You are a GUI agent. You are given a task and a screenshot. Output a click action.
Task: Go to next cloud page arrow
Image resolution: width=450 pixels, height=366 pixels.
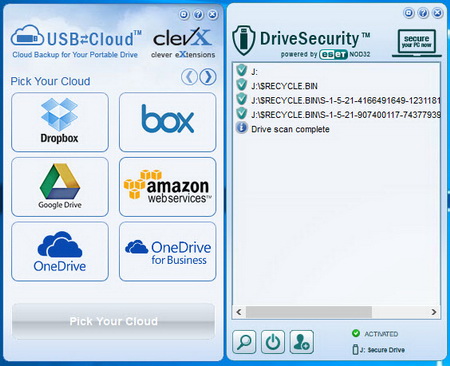tap(208, 77)
